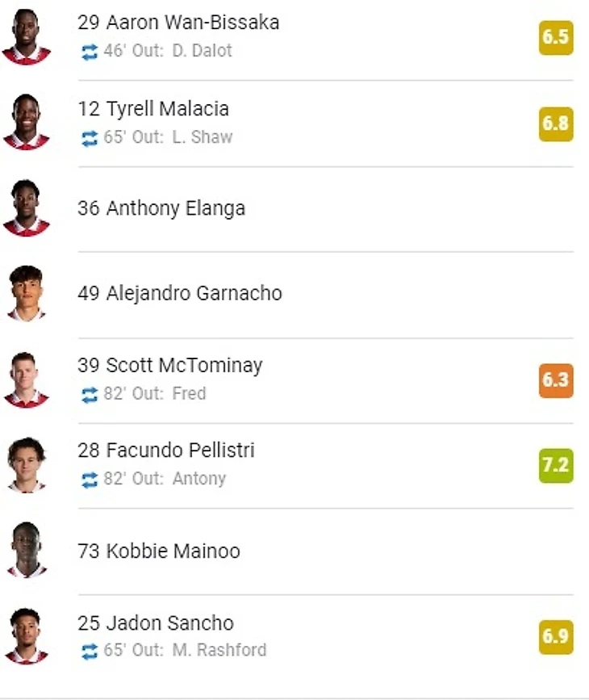Click the orange 6.3 rating badge
589x700 pixels.
(x=556, y=380)
